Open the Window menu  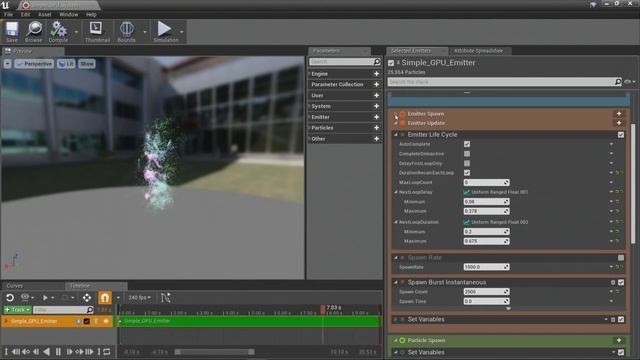[x=69, y=14]
